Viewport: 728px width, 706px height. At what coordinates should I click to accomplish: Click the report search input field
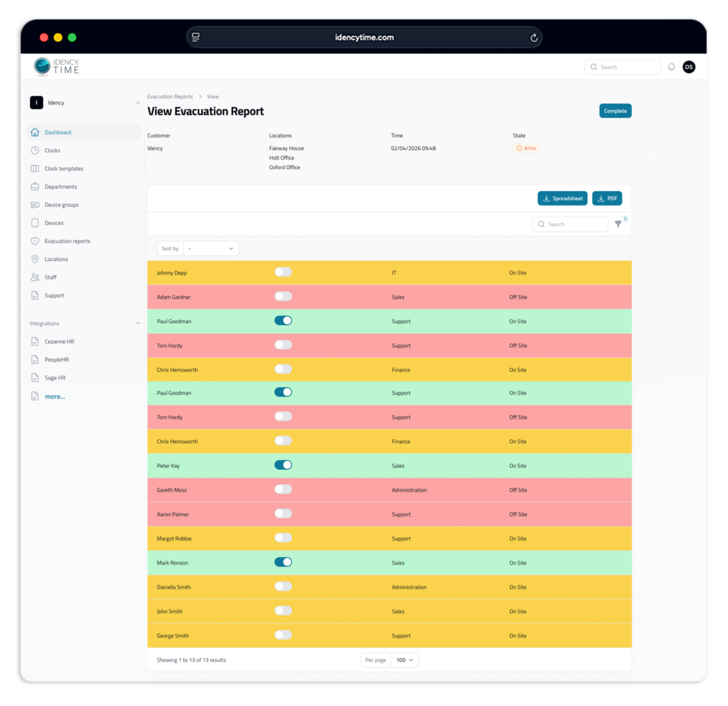[570, 224]
